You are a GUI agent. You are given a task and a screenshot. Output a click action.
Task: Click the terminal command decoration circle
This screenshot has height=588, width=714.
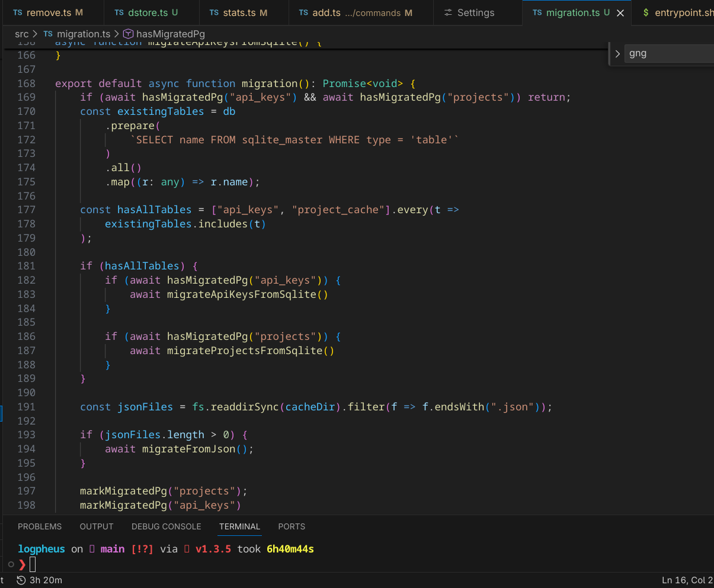[11, 564]
